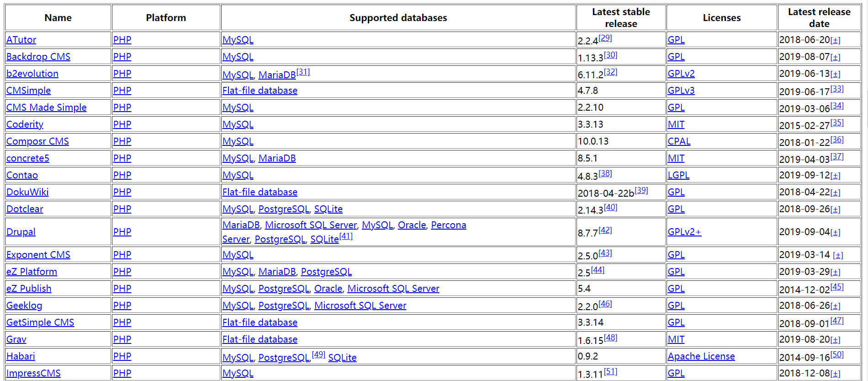This screenshot has height=381, width=868.
Task: Click the Composr CMS link
Action: 37,141
